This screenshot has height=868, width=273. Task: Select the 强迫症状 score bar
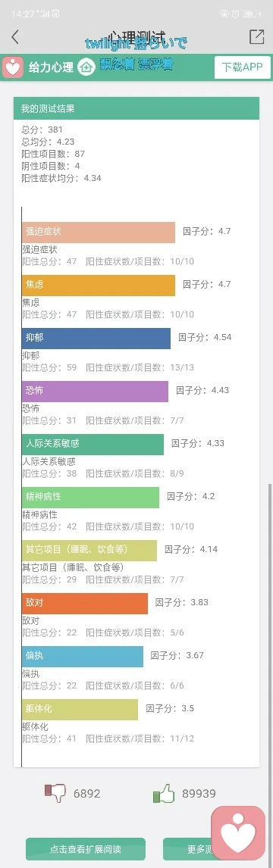[99, 232]
